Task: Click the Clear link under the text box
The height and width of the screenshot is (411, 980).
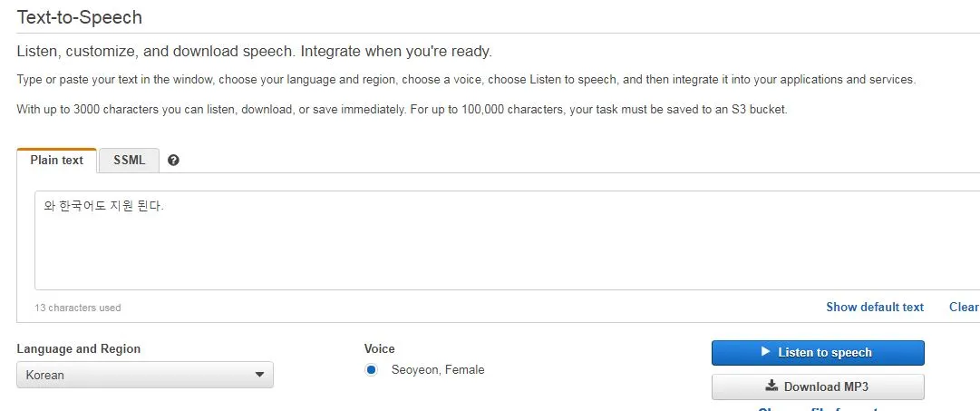Action: coord(964,308)
